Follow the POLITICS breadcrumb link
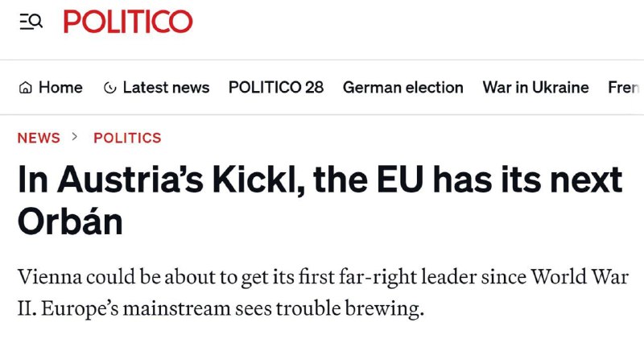 point(127,138)
